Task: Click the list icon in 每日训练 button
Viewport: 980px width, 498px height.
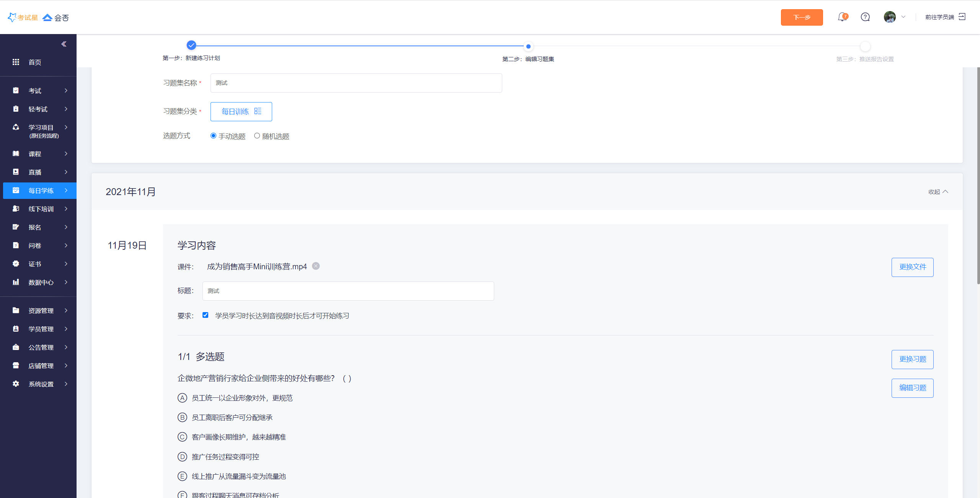Action: pos(258,111)
